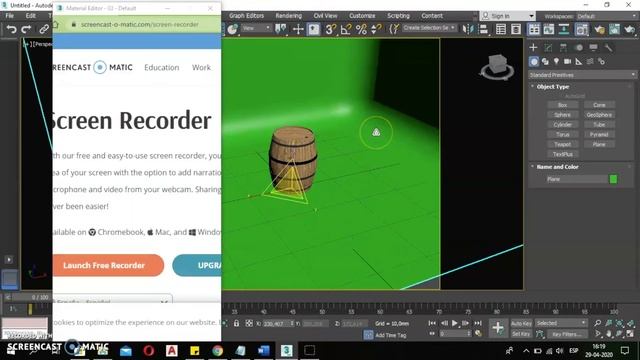Toggle Spinner Snap in toolbar
The image size is (640, 360).
point(376,29)
